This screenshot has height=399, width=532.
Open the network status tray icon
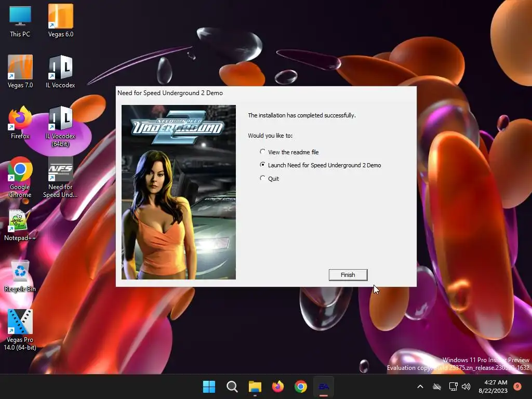(x=453, y=387)
